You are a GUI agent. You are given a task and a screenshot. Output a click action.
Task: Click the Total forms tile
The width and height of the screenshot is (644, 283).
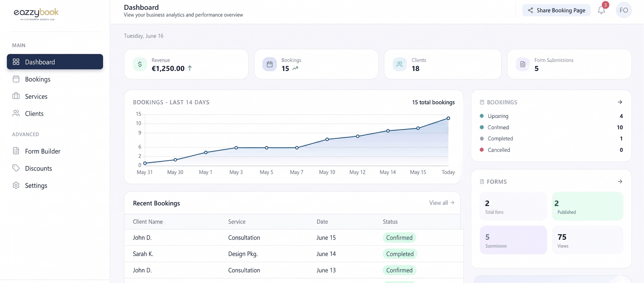pyautogui.click(x=513, y=206)
